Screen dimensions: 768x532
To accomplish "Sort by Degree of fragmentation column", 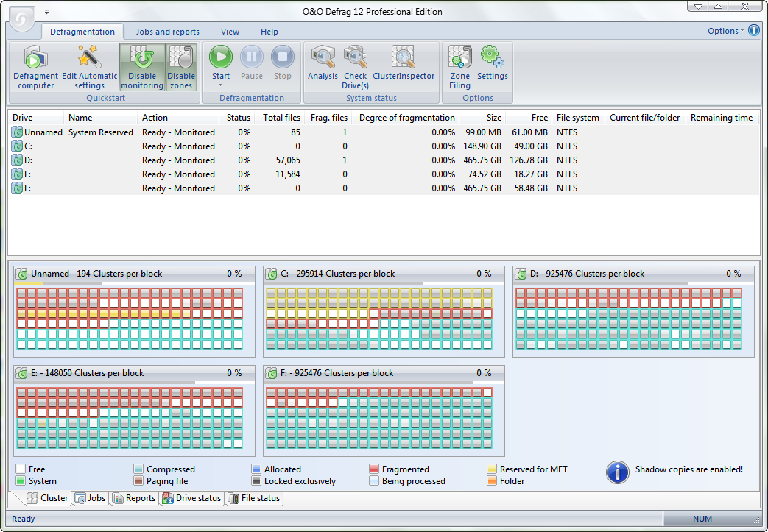I will [x=404, y=118].
